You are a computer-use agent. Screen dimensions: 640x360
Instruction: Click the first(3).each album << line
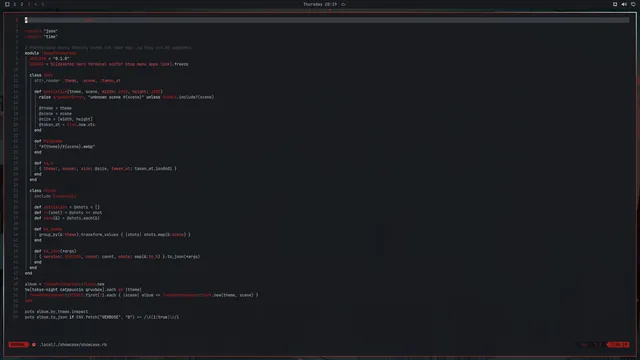tap(144, 295)
